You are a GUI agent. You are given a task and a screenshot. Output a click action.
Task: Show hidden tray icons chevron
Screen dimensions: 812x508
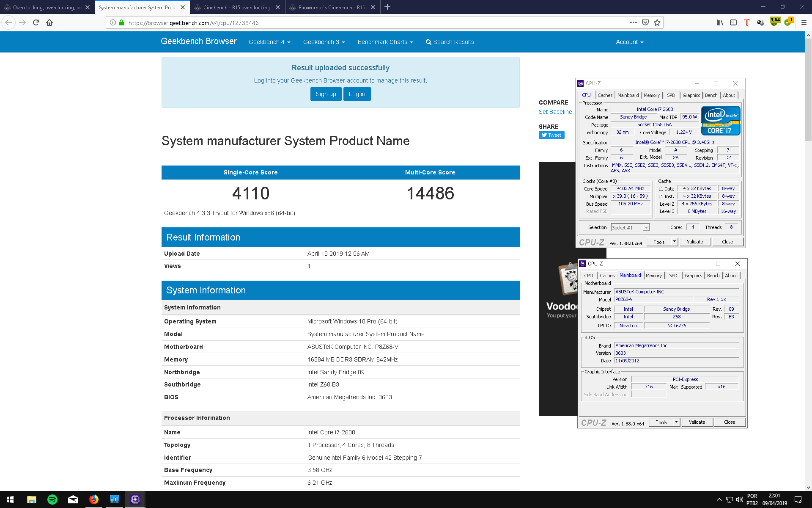point(719,500)
